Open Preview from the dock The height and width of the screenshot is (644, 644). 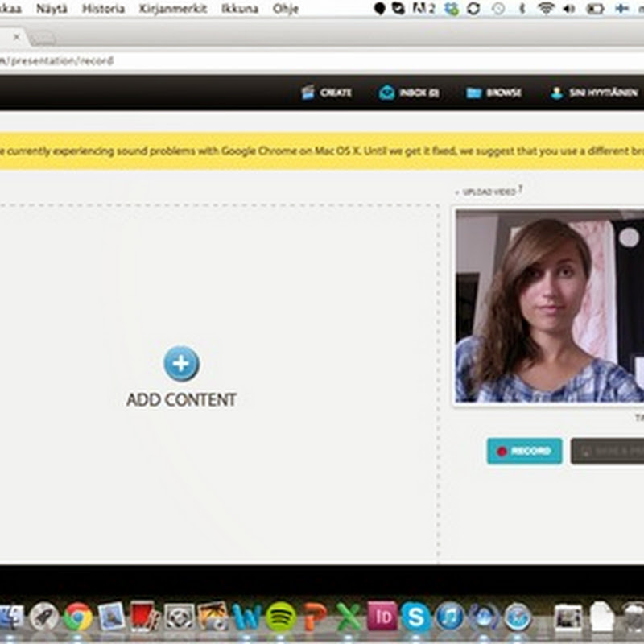(x=111, y=616)
